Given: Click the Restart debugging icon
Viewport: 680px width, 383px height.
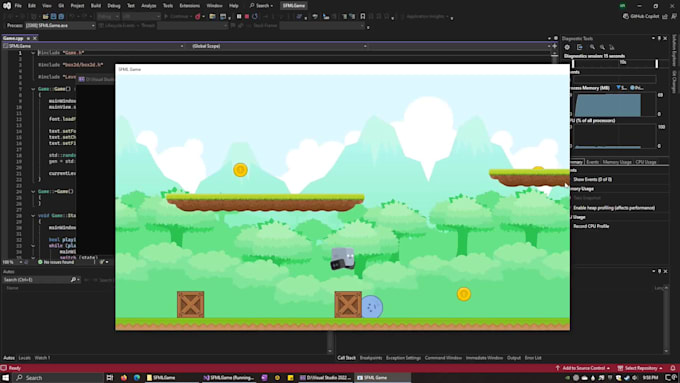Looking at the screenshot, I should [x=255, y=16].
